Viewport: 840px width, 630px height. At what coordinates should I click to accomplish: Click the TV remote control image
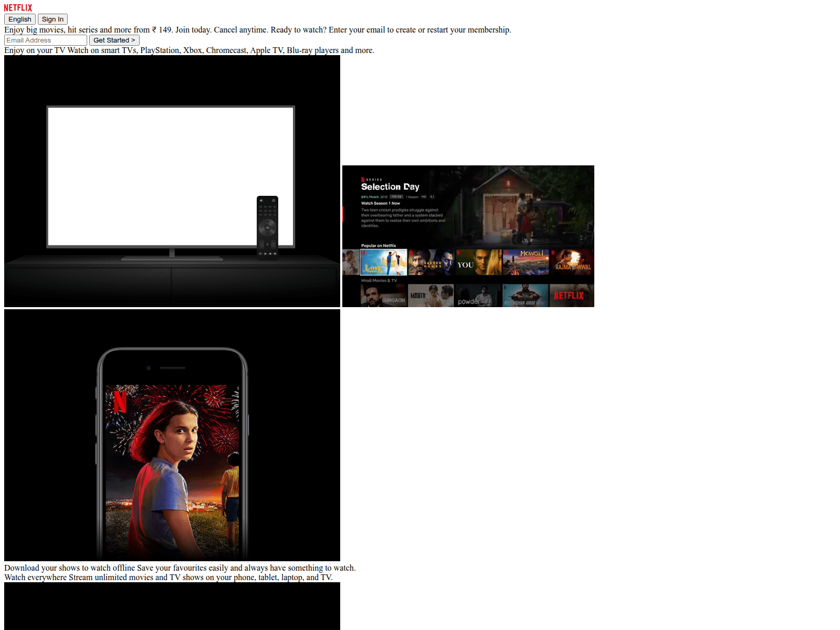(x=267, y=227)
